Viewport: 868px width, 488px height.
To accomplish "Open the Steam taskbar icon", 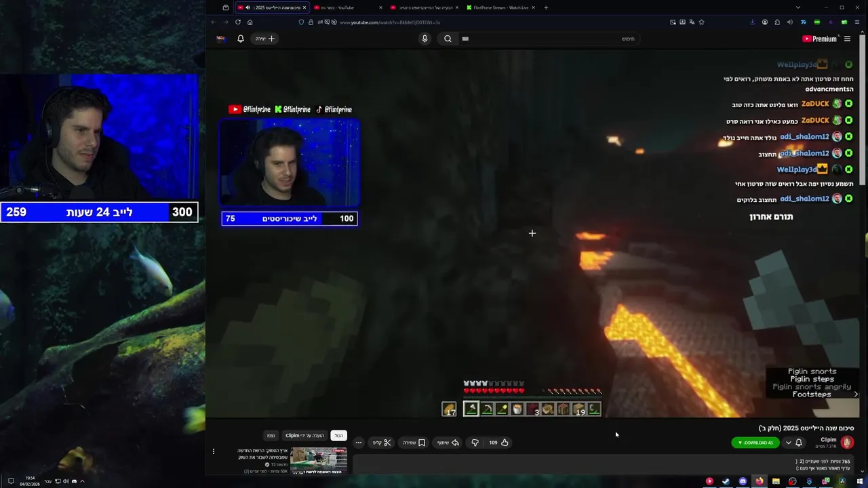I will pyautogui.click(x=726, y=481).
